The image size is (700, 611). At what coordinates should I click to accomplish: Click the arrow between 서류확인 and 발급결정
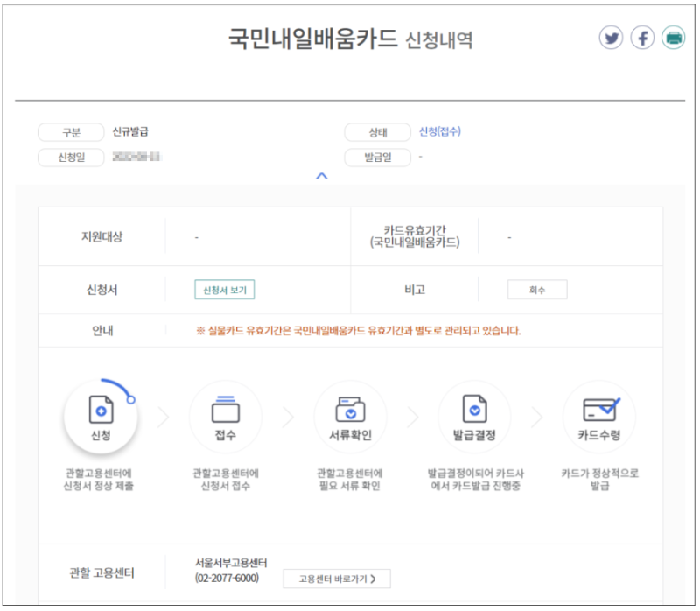(413, 418)
